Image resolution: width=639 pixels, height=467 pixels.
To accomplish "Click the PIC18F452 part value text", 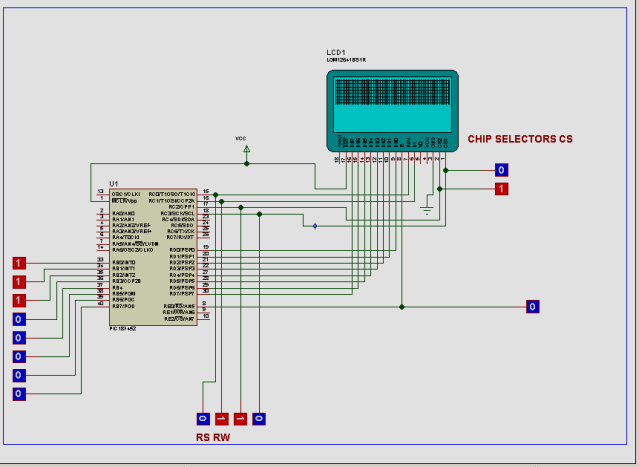I will click(x=123, y=329).
